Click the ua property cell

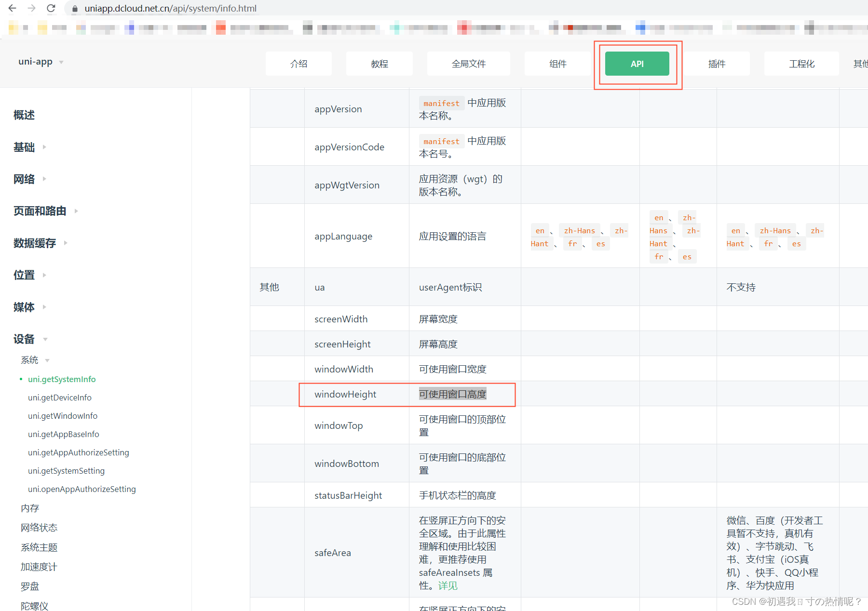pos(357,287)
